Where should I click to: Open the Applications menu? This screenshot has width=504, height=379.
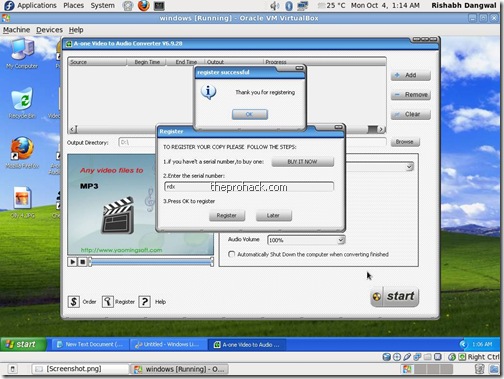pyautogui.click(x=37, y=5)
